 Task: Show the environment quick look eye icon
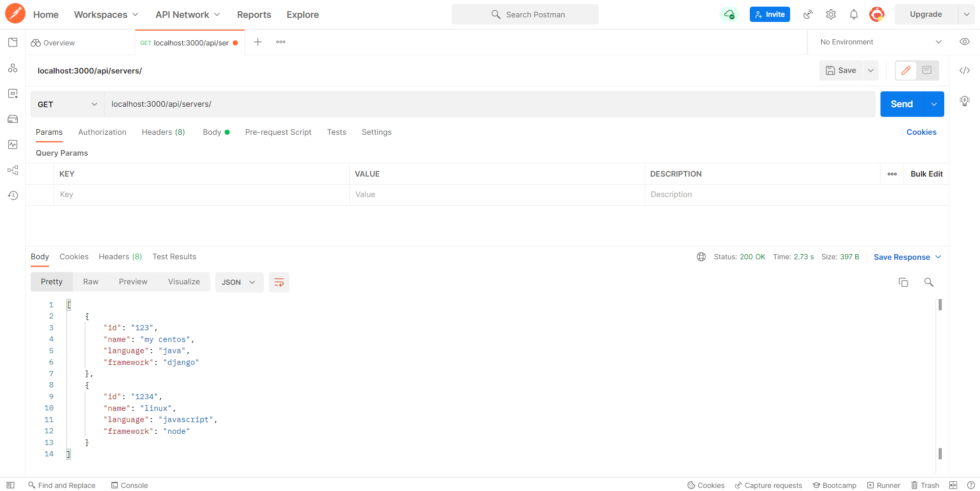[965, 42]
